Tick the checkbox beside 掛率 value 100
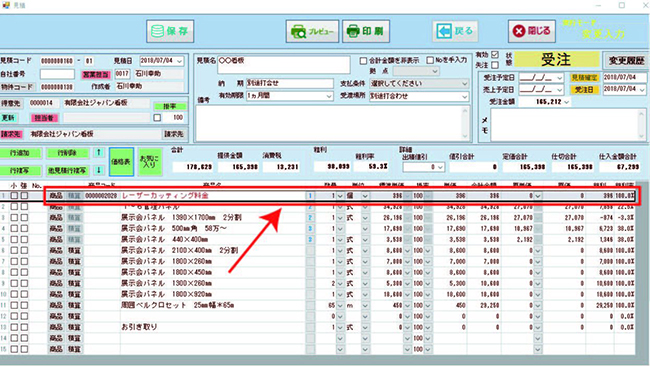This screenshot has width=650, height=366. 157,118
